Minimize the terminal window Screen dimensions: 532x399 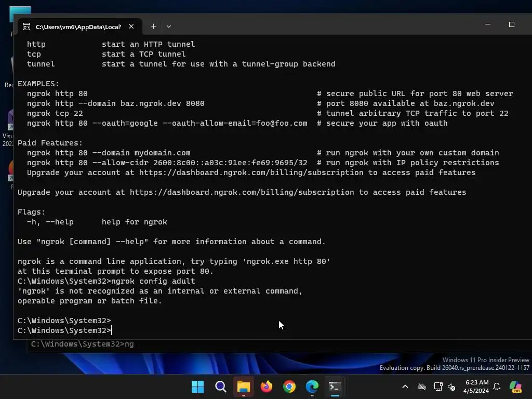(x=488, y=24)
